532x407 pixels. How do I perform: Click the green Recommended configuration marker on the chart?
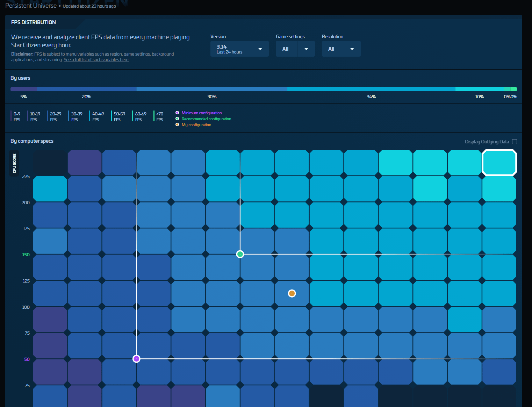(x=240, y=254)
